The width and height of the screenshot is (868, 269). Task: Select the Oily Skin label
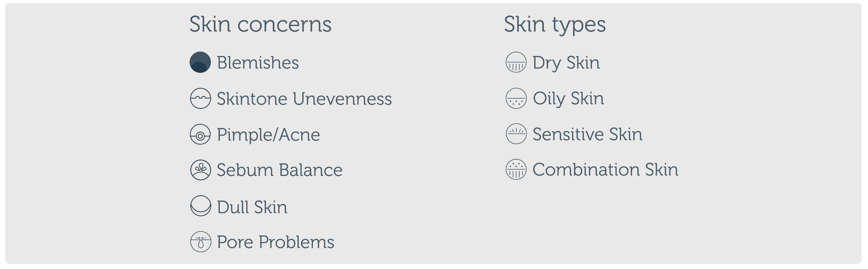pos(568,98)
